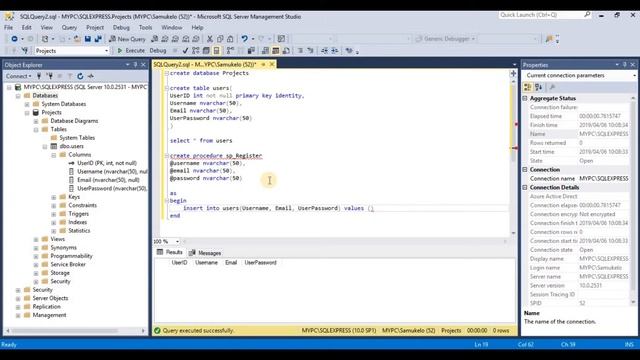Click the Save (floppy disk) icon

tap(88, 39)
